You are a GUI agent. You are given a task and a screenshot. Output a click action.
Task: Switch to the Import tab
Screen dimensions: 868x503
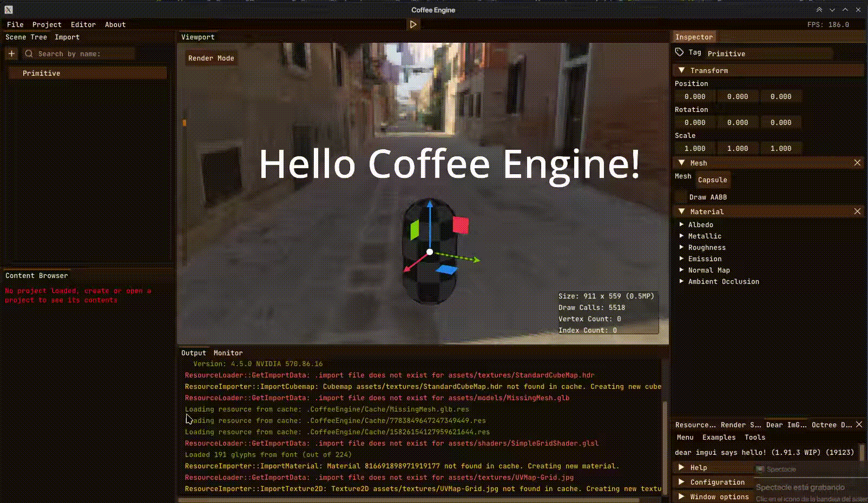(x=67, y=37)
